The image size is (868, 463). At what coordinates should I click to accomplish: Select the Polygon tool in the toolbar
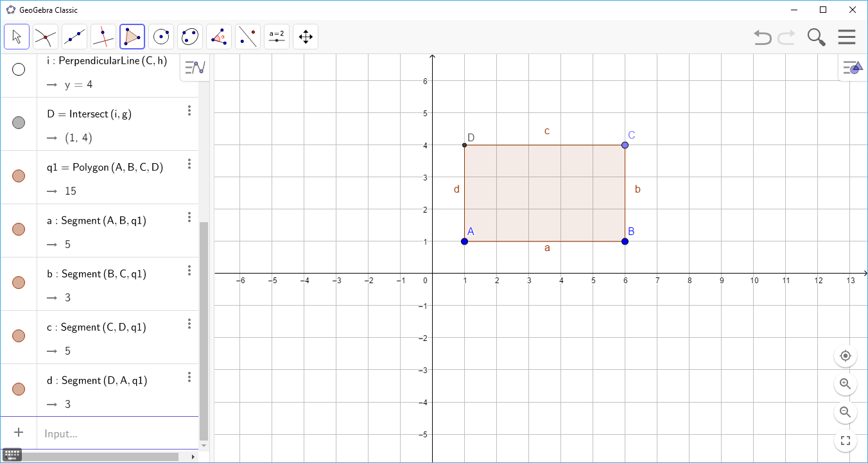point(132,37)
